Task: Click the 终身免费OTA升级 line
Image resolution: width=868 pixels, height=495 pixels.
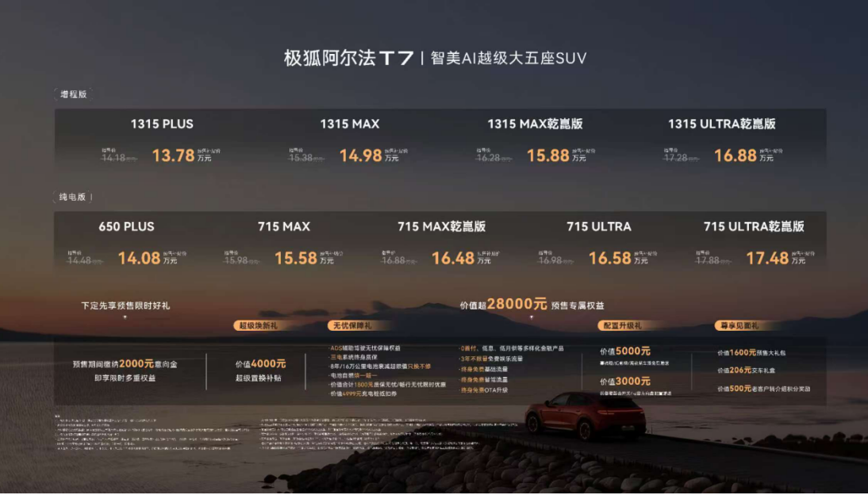Action: [483, 390]
